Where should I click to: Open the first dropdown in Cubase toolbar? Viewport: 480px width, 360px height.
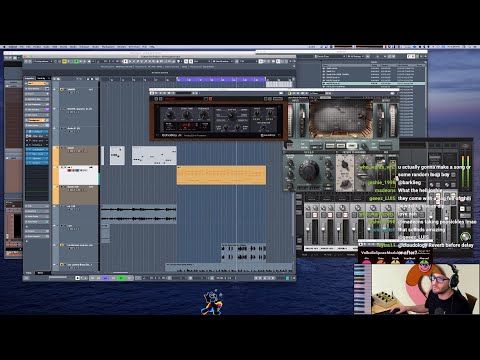tap(42, 61)
